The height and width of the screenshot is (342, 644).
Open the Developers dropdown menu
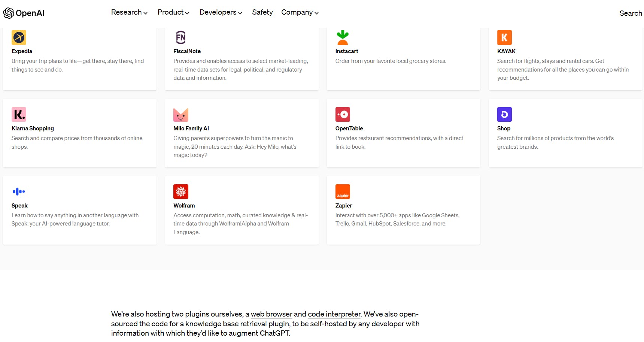[221, 12]
